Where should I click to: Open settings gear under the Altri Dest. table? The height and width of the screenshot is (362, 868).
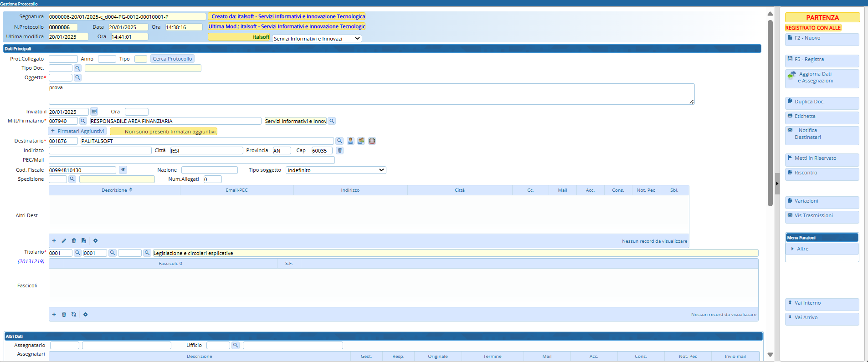pyautogui.click(x=95, y=241)
